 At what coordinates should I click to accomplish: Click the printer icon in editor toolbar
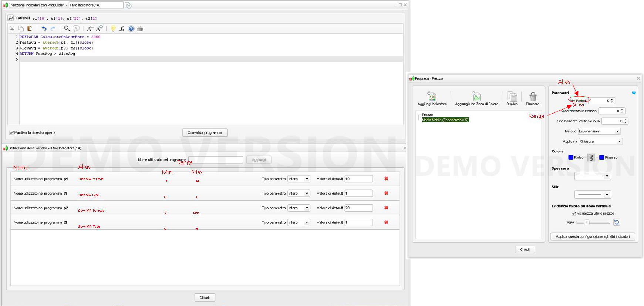pyautogui.click(x=140, y=28)
